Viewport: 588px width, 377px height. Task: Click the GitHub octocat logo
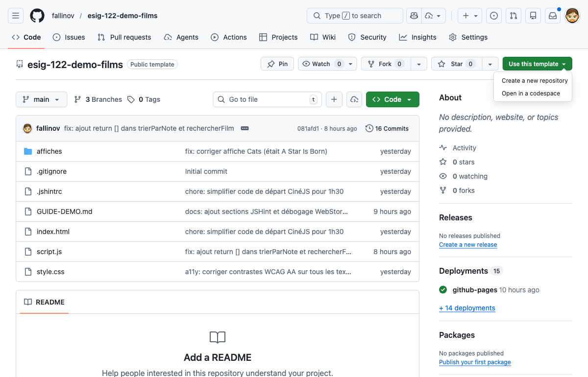coord(37,15)
